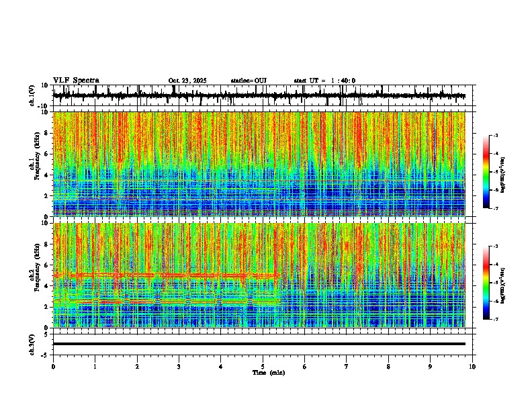Click the black ch.3(V) trace line

259,344
